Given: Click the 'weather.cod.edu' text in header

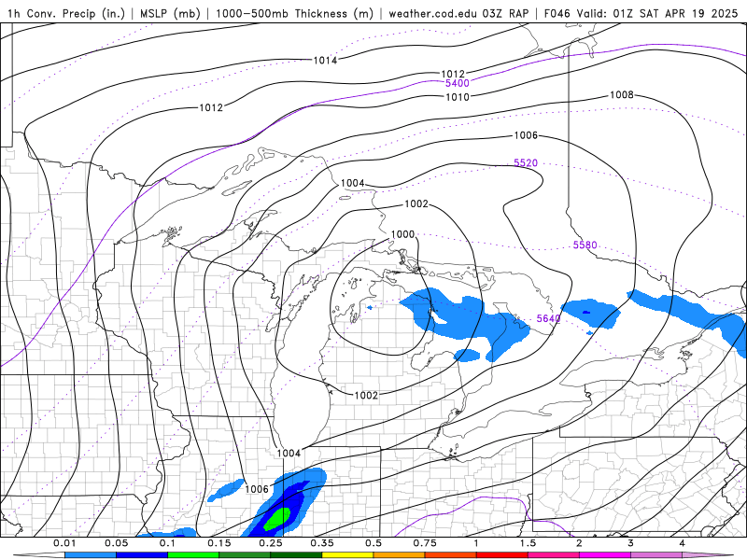Looking at the screenshot, I should point(433,13).
